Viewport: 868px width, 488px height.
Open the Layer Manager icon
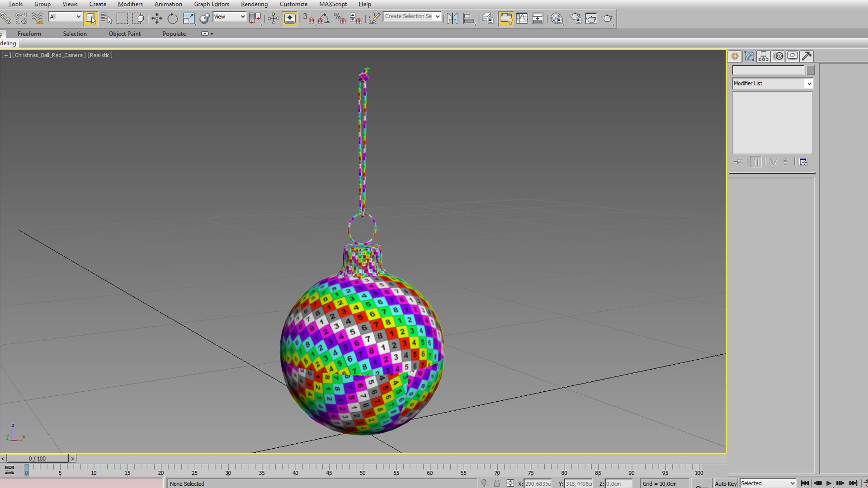(487, 19)
